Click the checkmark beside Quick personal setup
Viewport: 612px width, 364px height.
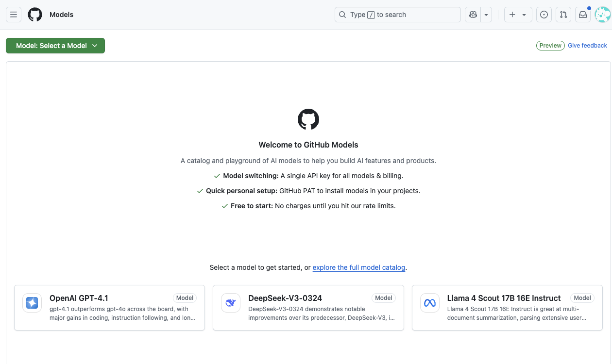pos(200,191)
